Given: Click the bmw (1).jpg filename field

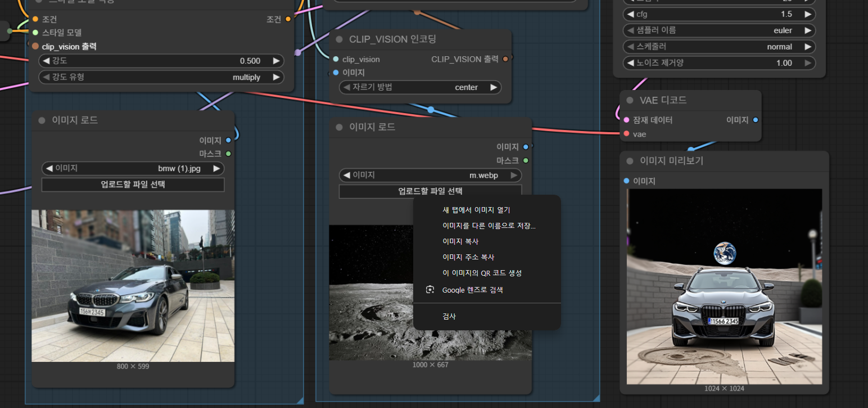Looking at the screenshot, I should pos(133,168).
